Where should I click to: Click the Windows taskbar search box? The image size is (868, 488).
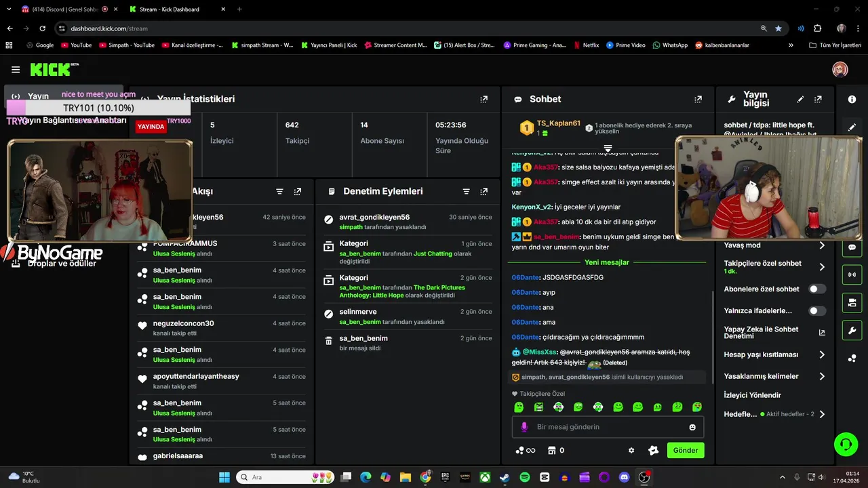[286, 477]
